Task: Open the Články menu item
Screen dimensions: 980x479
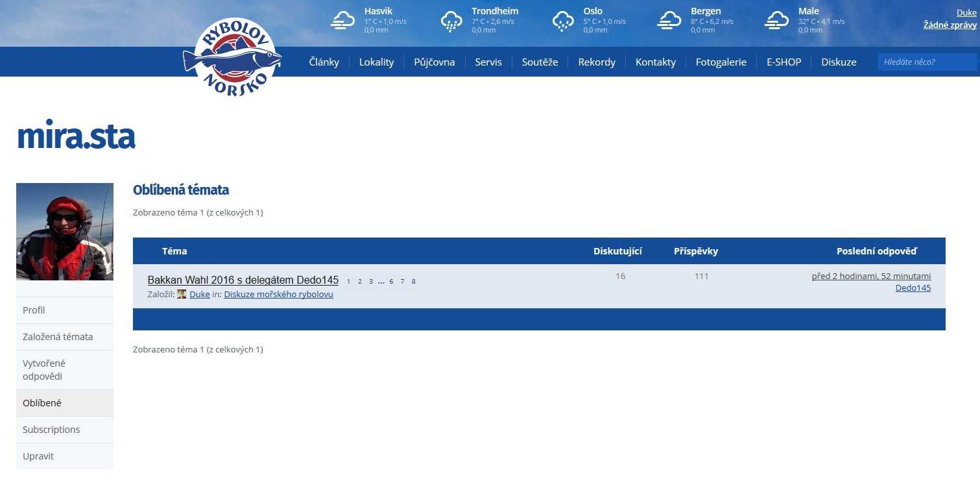Action: click(x=324, y=62)
